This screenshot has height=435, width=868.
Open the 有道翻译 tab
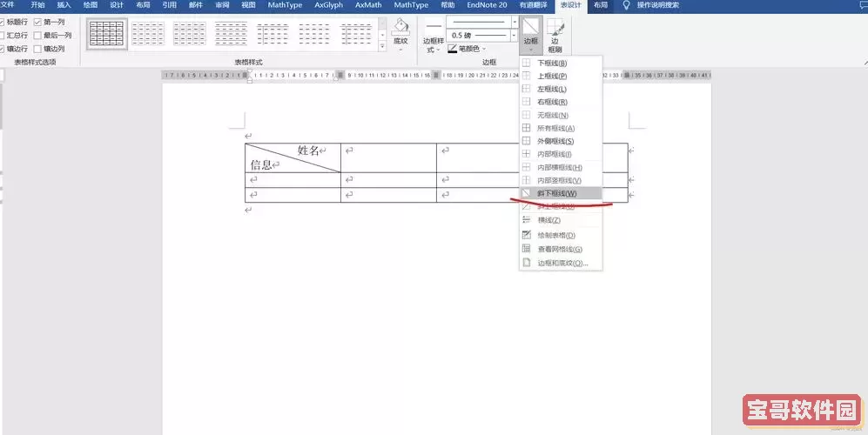(x=535, y=5)
